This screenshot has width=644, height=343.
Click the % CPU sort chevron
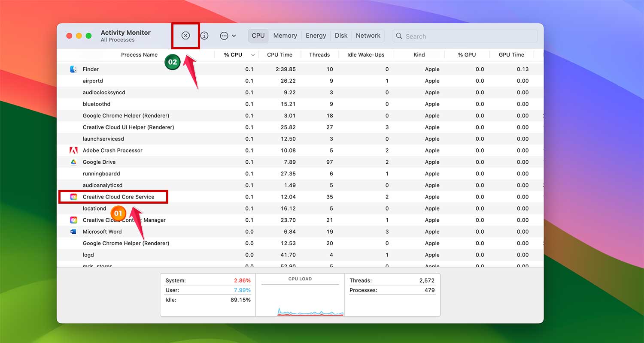pos(253,54)
